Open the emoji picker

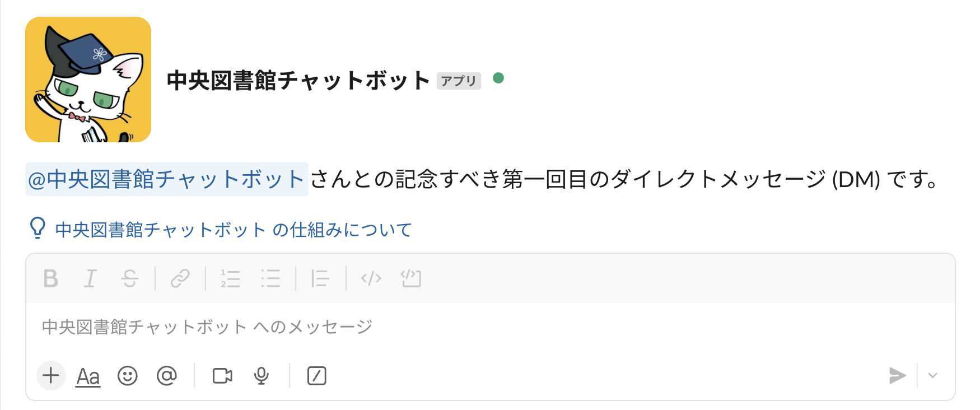point(128,376)
